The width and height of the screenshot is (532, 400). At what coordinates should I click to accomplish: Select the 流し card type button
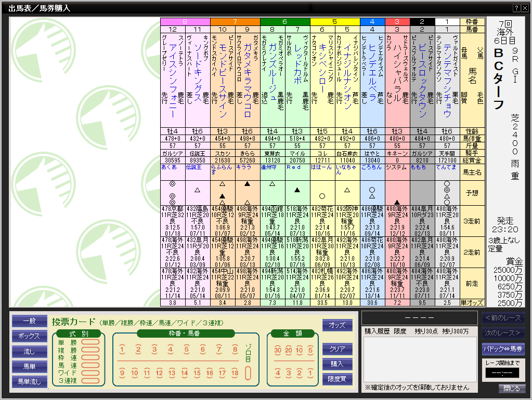click(x=30, y=352)
